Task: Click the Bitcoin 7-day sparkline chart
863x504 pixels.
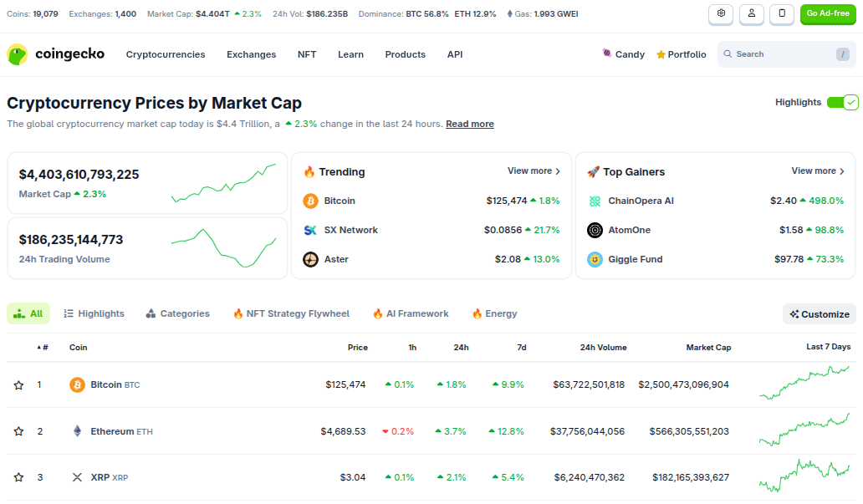Action: tap(804, 384)
